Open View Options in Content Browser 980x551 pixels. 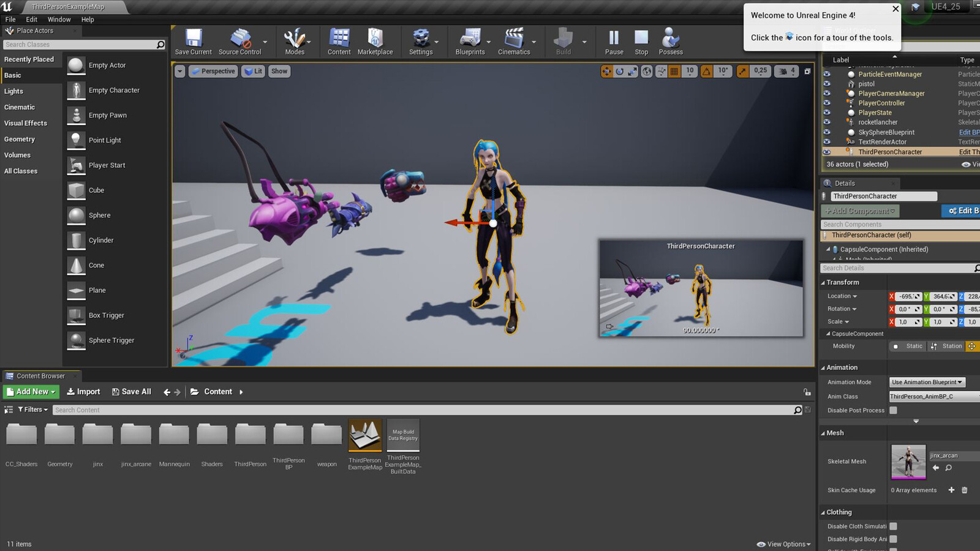coord(783,544)
